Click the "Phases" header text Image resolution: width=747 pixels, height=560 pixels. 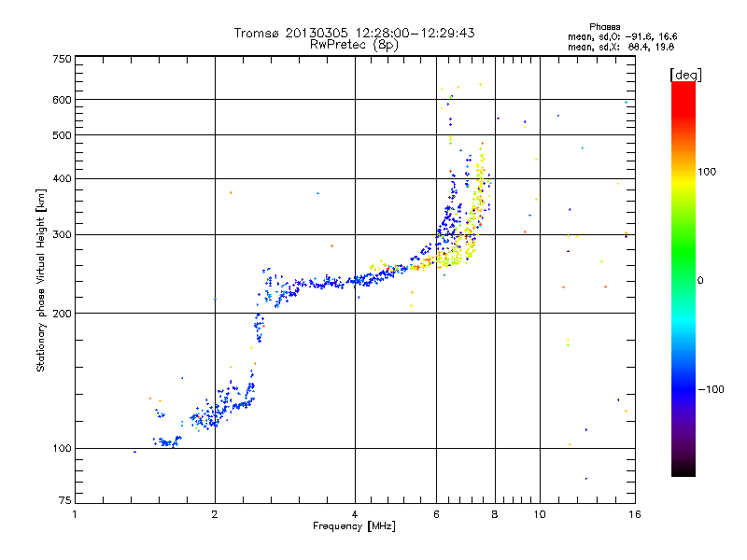[604, 27]
